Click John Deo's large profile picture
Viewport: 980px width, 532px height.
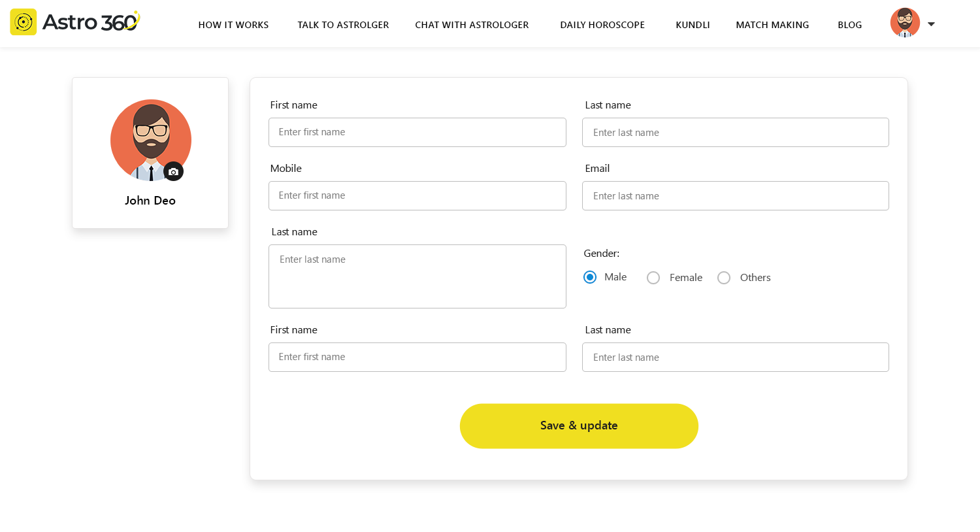pos(150,139)
